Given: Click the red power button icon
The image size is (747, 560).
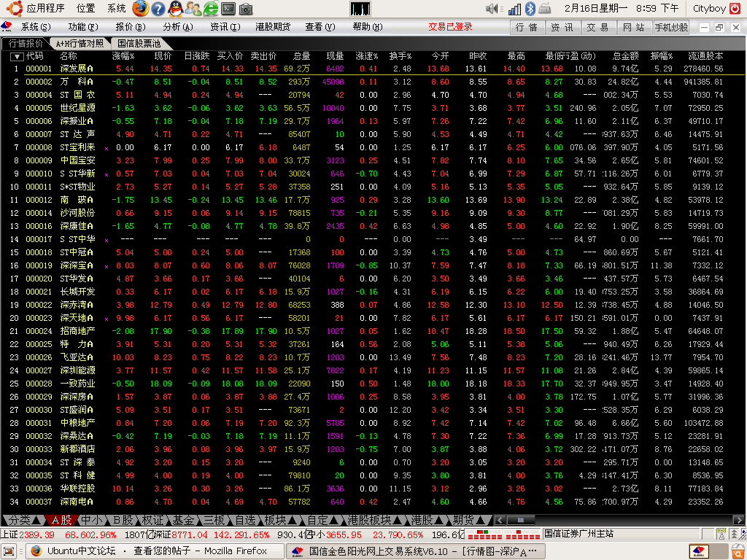Looking at the screenshot, I should [x=737, y=9].
